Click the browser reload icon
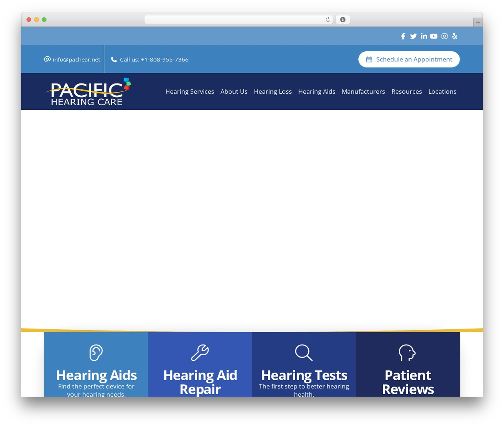Screen dimensions: 504x427 (328, 20)
